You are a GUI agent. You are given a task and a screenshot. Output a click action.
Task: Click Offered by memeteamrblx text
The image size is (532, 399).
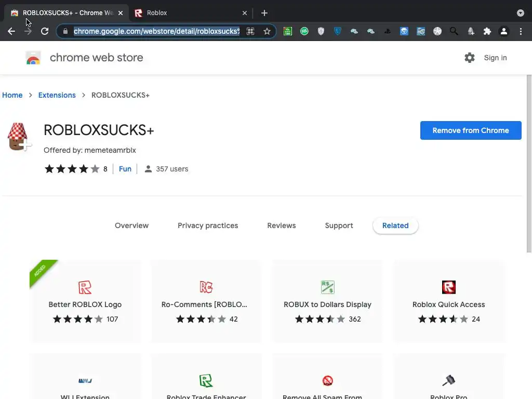89,150
